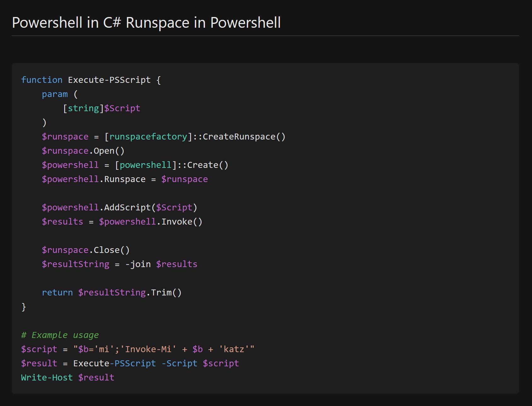Click the "$script = ..." string assignment line
The height and width of the screenshot is (406, 532).
(x=138, y=349)
